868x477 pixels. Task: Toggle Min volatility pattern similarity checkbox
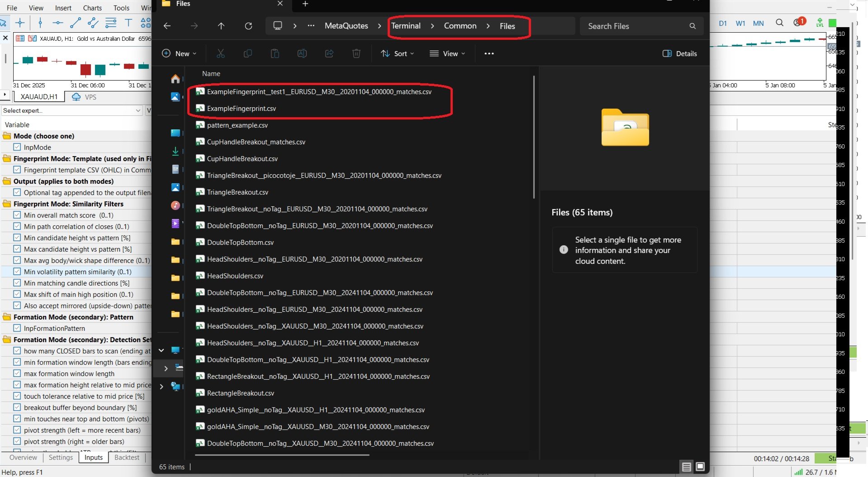pos(17,272)
